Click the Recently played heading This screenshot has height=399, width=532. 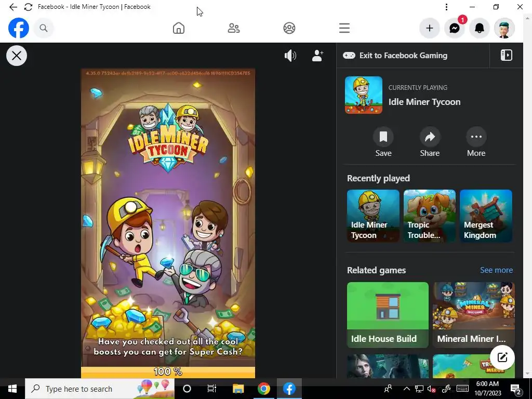pos(378,179)
